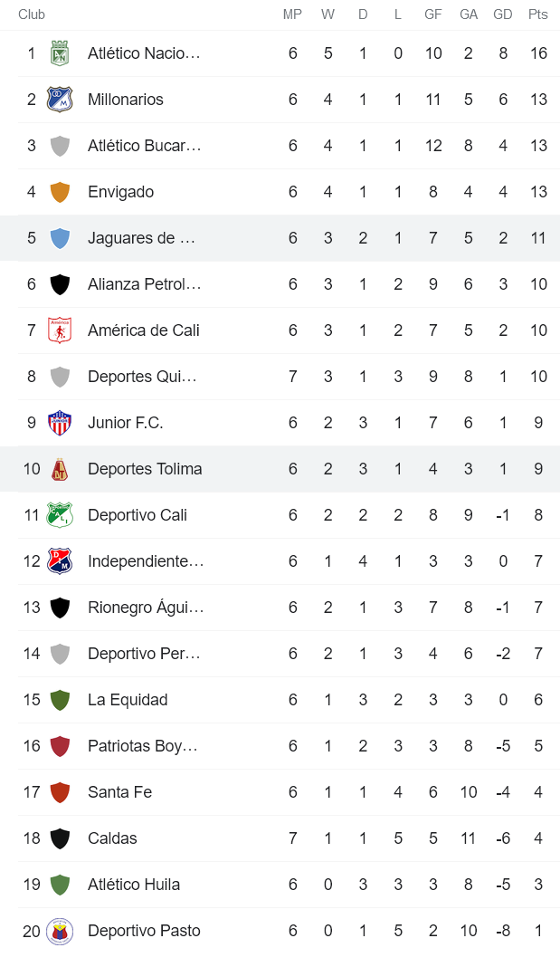560x967 pixels.
Task: Open the Millonarios team page
Action: coord(127,100)
